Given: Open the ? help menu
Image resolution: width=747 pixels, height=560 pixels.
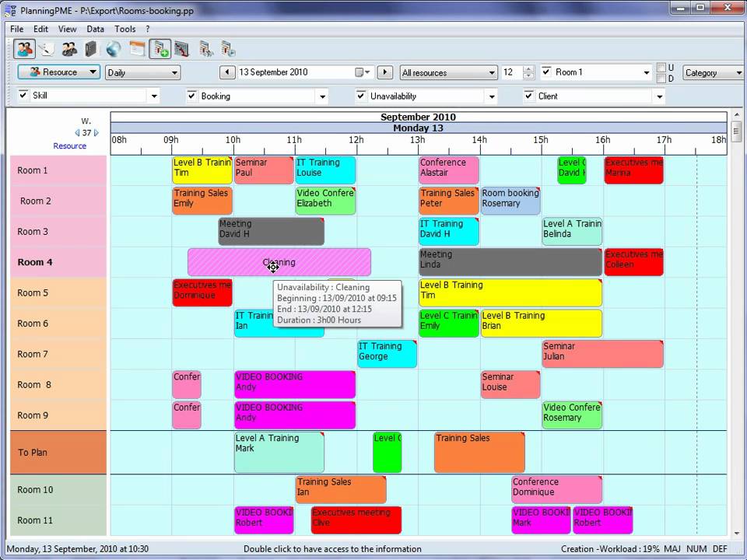Looking at the screenshot, I should 148,29.
